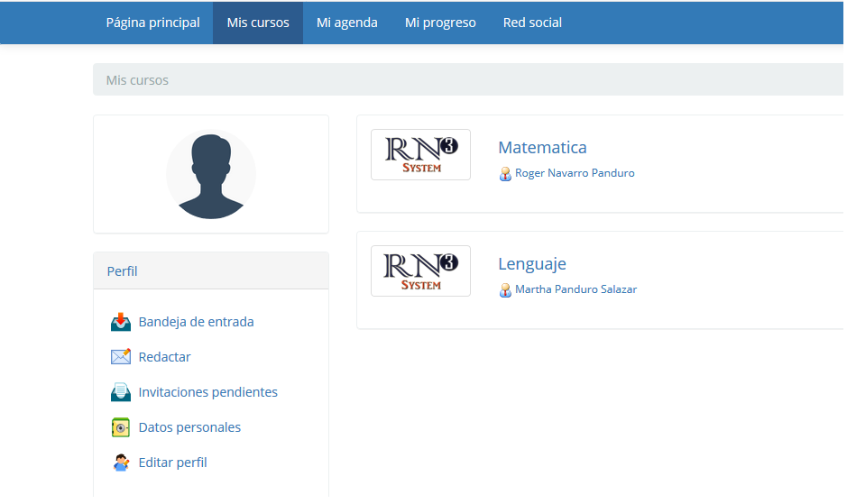The width and height of the screenshot is (847, 504).
Task: Open Mi progreso tab
Action: pos(440,23)
